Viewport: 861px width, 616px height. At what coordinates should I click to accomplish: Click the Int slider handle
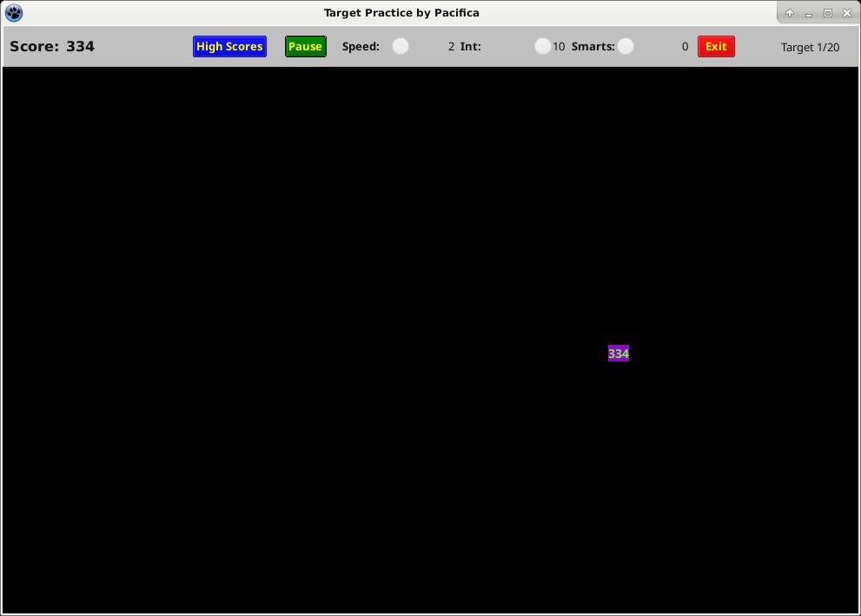tap(542, 46)
